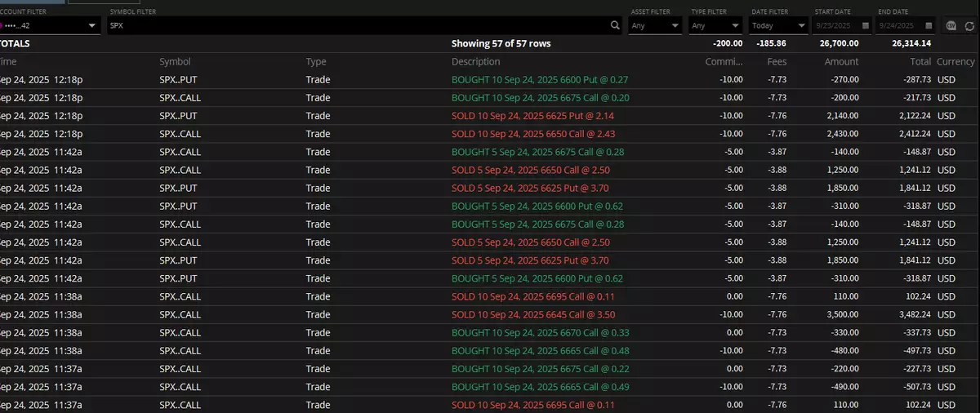
Task: Sort by the Symbol column header
Action: click(175, 61)
